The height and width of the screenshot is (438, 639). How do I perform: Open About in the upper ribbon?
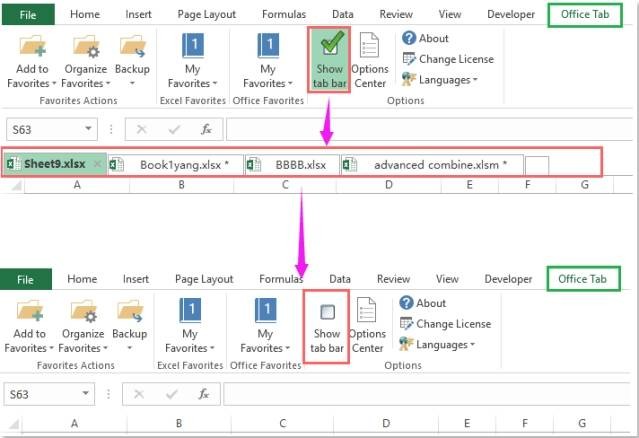tap(425, 38)
